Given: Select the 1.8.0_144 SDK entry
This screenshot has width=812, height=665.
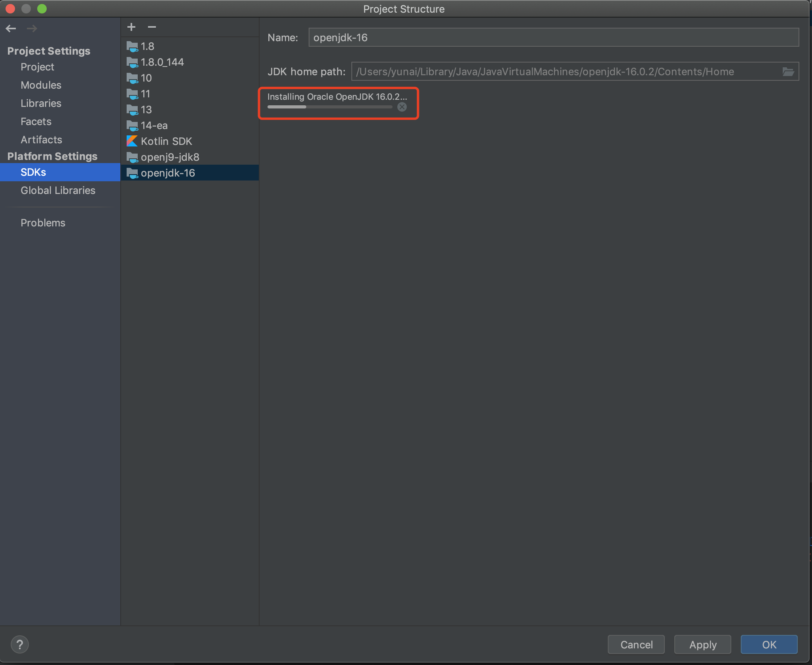Looking at the screenshot, I should tap(163, 61).
